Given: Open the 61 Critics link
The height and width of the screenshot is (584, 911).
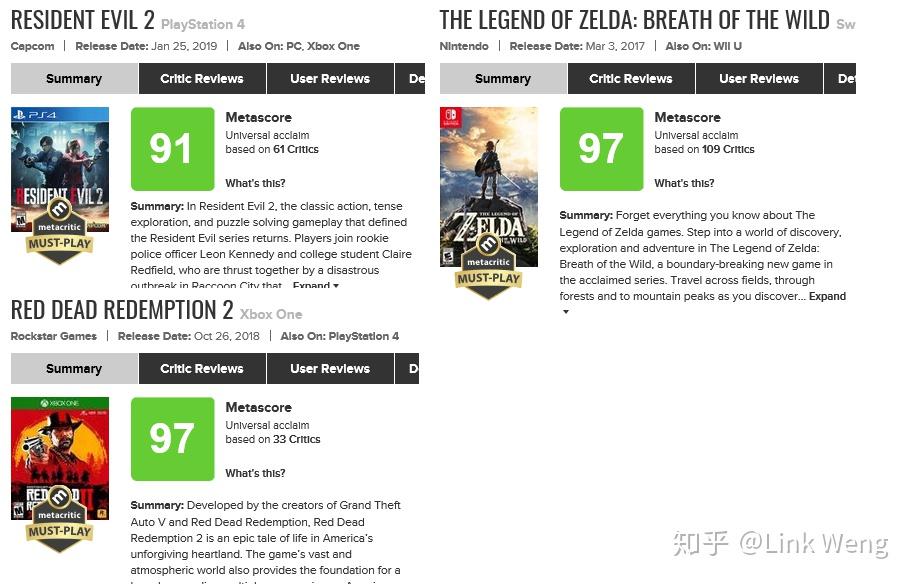Looking at the screenshot, I should click(x=296, y=149).
